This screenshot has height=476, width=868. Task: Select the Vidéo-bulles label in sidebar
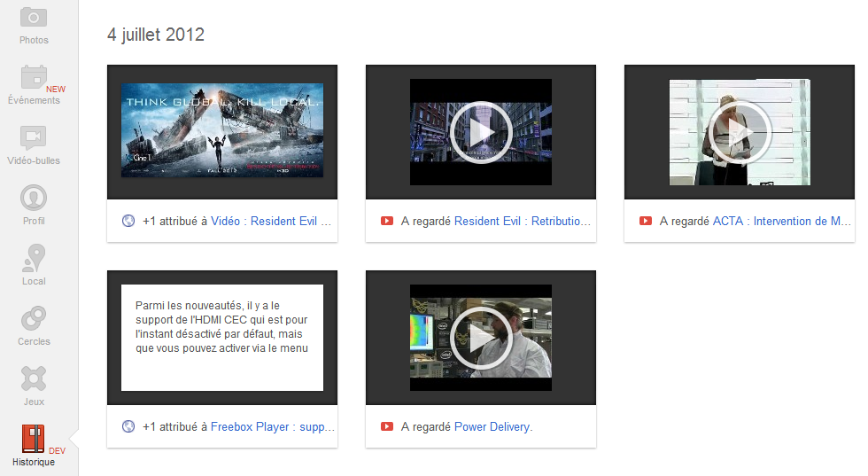point(34,160)
